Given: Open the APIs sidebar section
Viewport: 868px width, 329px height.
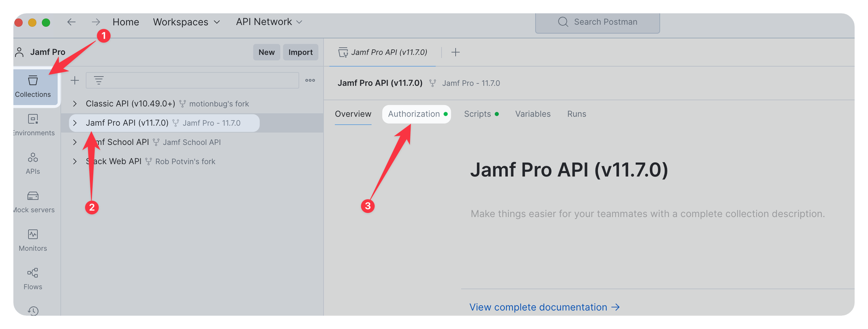Looking at the screenshot, I should pos(33,163).
